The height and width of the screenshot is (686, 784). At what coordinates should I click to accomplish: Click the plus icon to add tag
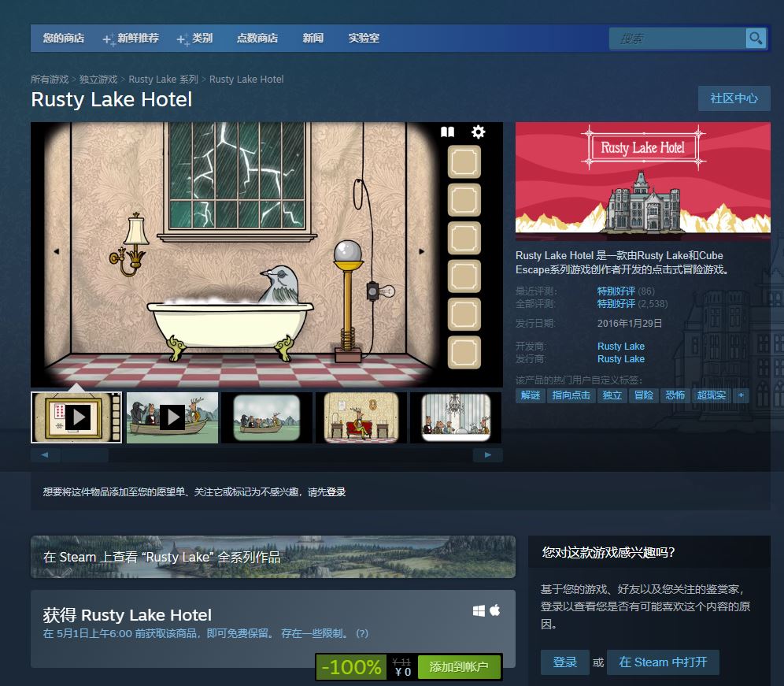741,395
